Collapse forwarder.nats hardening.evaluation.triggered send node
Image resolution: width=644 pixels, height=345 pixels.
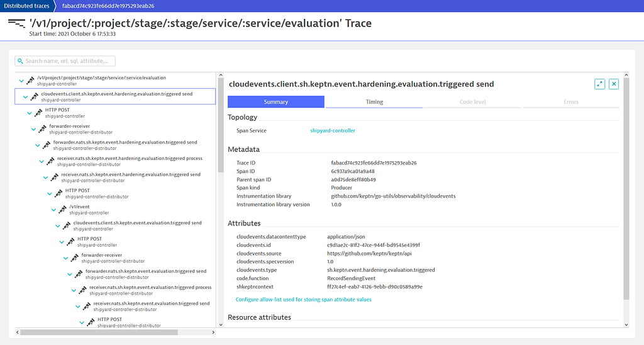pos(37,145)
